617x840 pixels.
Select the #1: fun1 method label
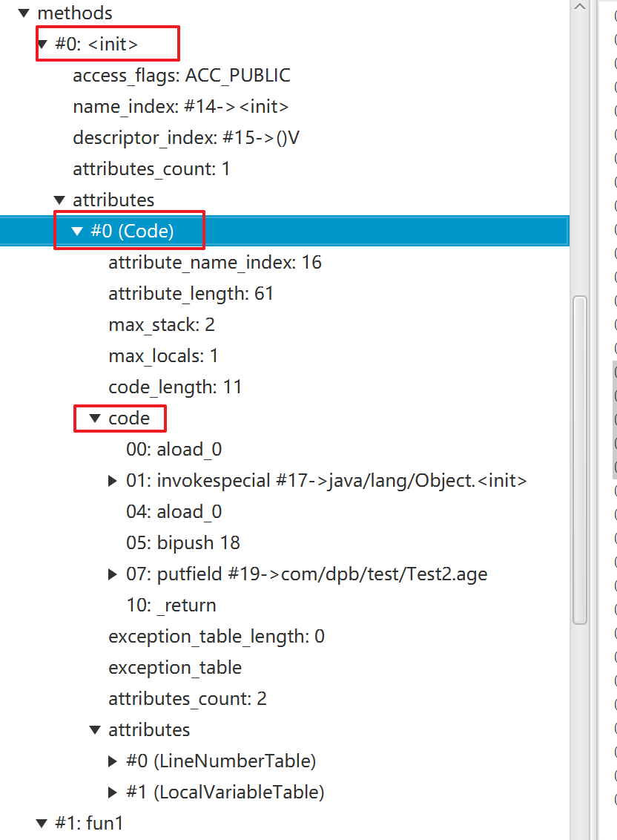(89, 824)
